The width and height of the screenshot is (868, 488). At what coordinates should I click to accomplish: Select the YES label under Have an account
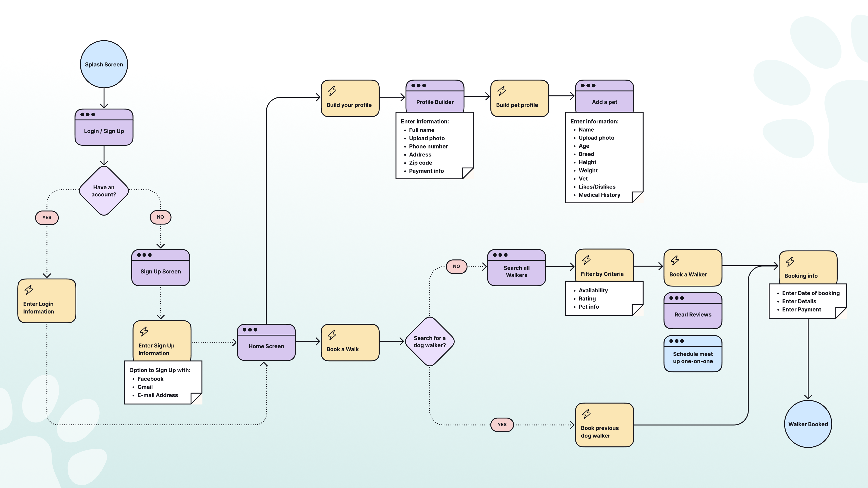47,218
